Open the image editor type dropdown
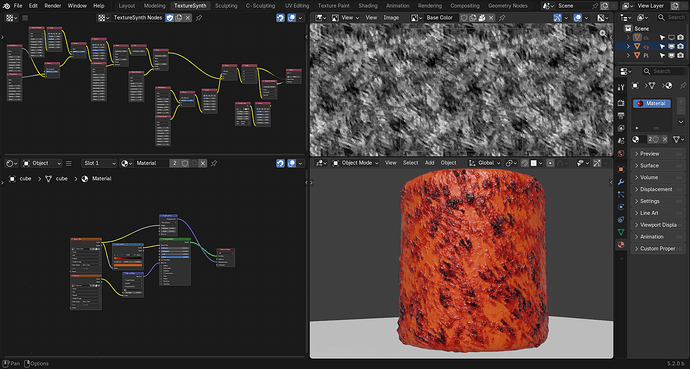690x369 pixels. coord(320,18)
